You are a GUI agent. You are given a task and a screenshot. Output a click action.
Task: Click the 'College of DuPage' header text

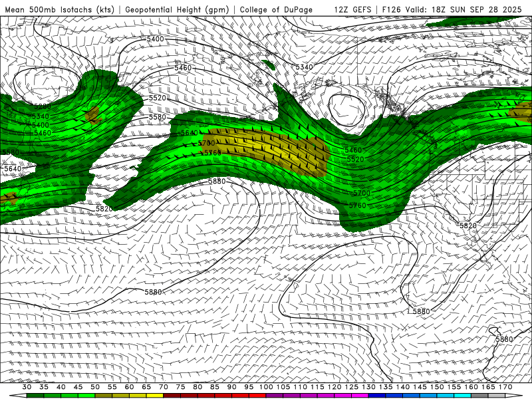276,9
